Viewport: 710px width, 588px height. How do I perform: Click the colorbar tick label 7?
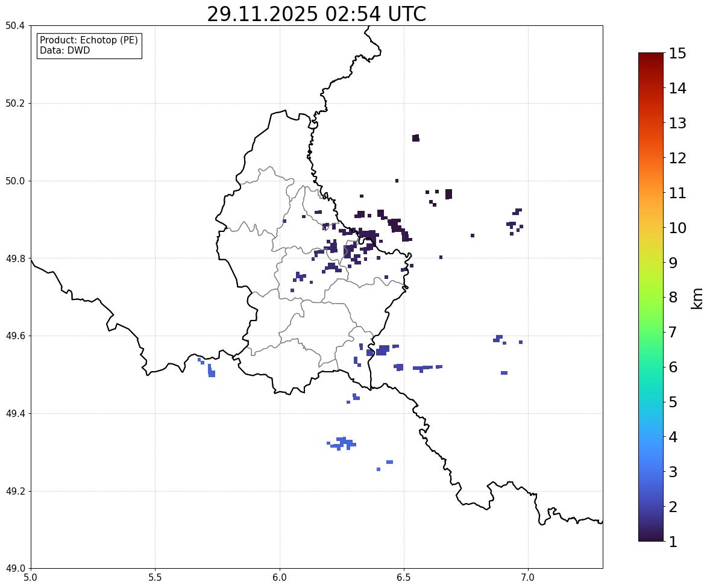click(x=673, y=332)
